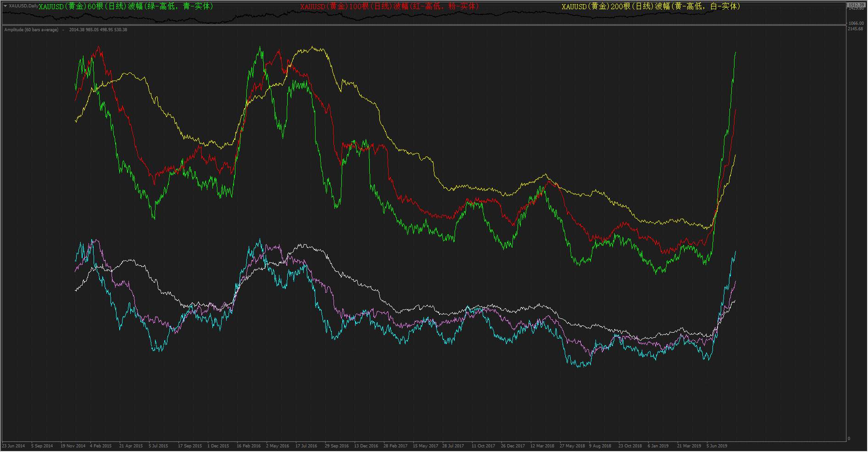Click the current price tag 1512.39

tap(856, 5)
